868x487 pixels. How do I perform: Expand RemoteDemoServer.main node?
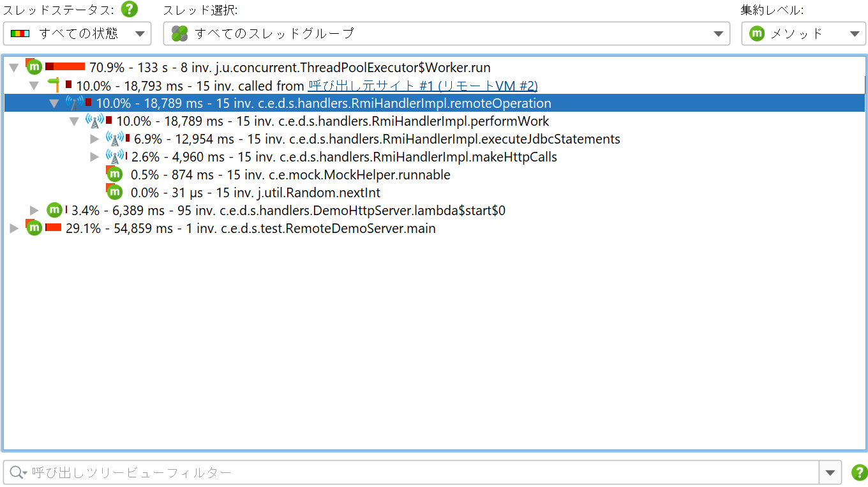(x=14, y=229)
